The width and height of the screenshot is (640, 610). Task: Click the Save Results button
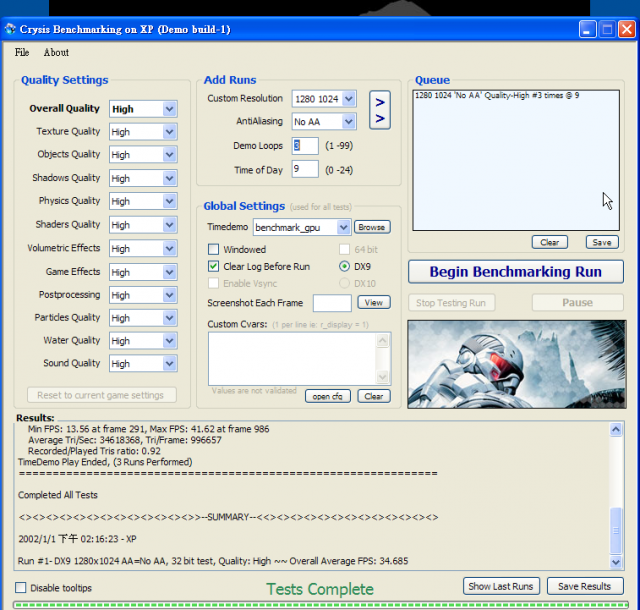(585, 586)
